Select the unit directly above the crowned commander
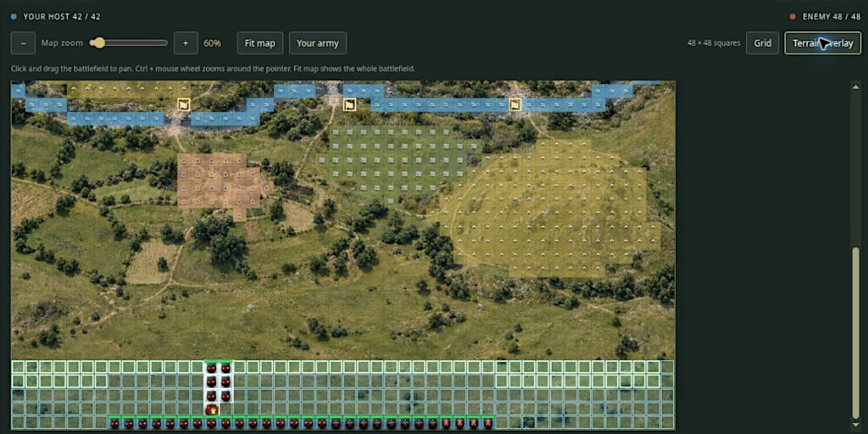Image resolution: width=868 pixels, height=434 pixels. click(211, 397)
